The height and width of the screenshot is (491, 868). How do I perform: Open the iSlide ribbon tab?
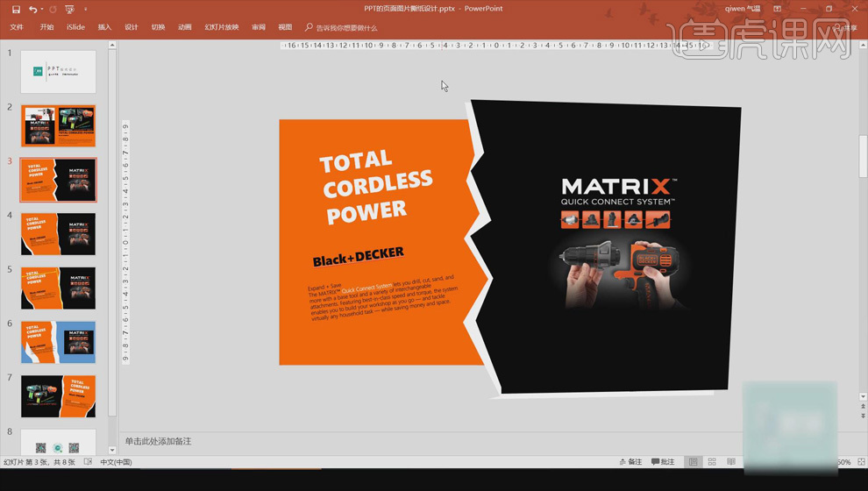(x=75, y=27)
